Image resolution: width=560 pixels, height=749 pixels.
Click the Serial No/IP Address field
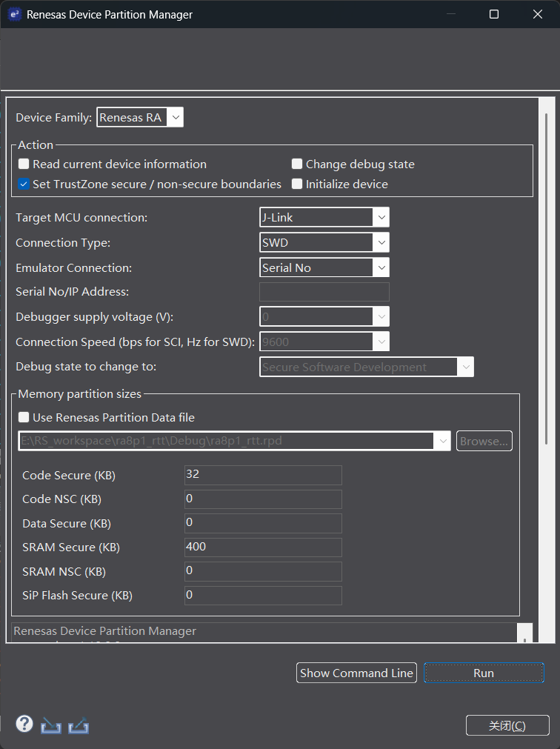[x=324, y=291]
